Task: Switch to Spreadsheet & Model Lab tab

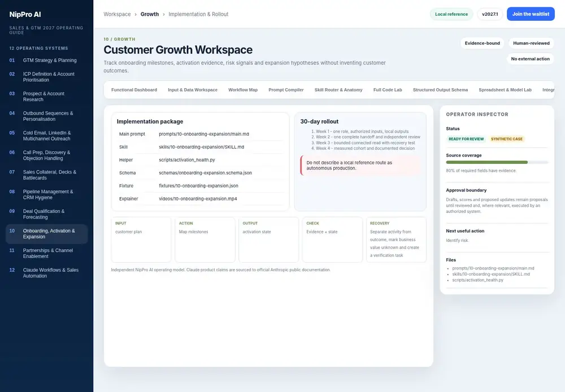Action: click(x=505, y=90)
